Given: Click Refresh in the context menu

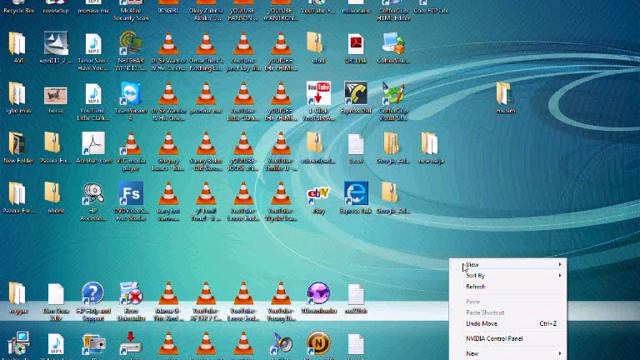Looking at the screenshot, I should pyautogui.click(x=508, y=287).
